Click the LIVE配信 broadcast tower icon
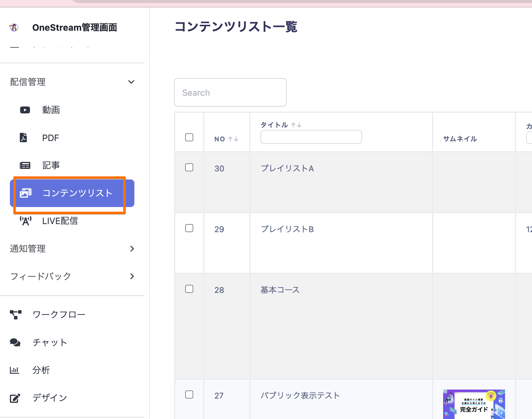532x419 pixels. (25, 221)
